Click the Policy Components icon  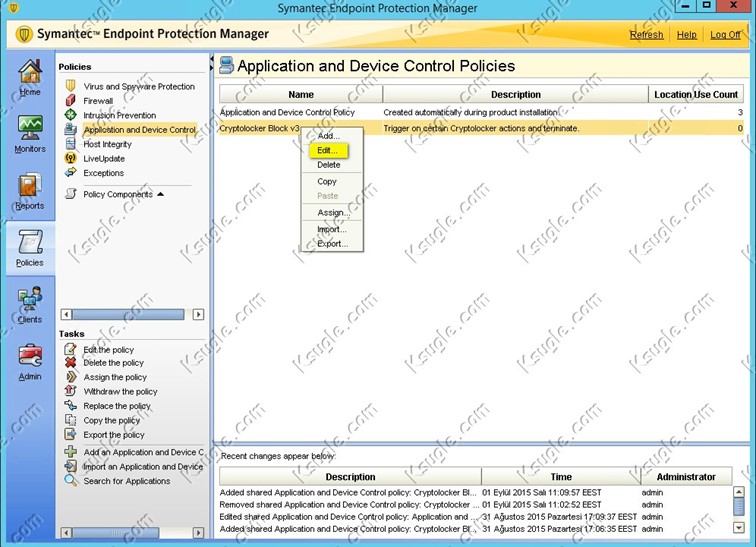(70, 194)
